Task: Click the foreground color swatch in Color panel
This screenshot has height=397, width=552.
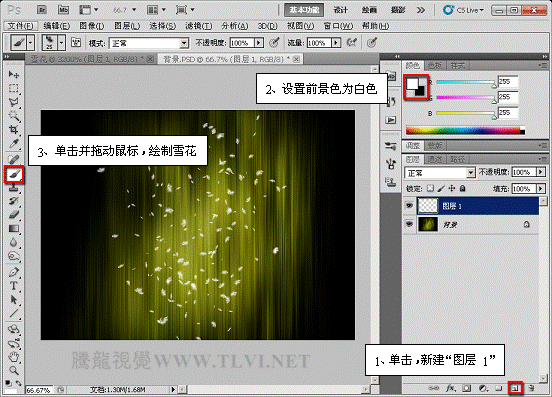Action: (x=412, y=84)
